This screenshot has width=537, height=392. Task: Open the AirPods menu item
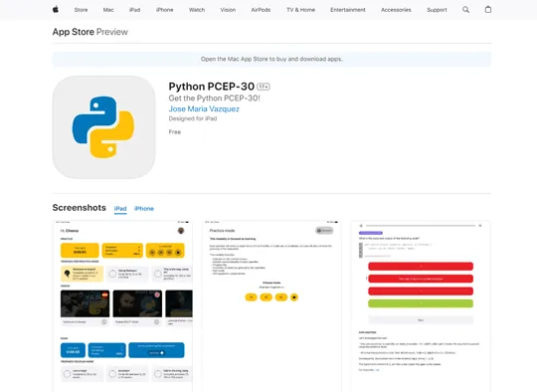[261, 10]
